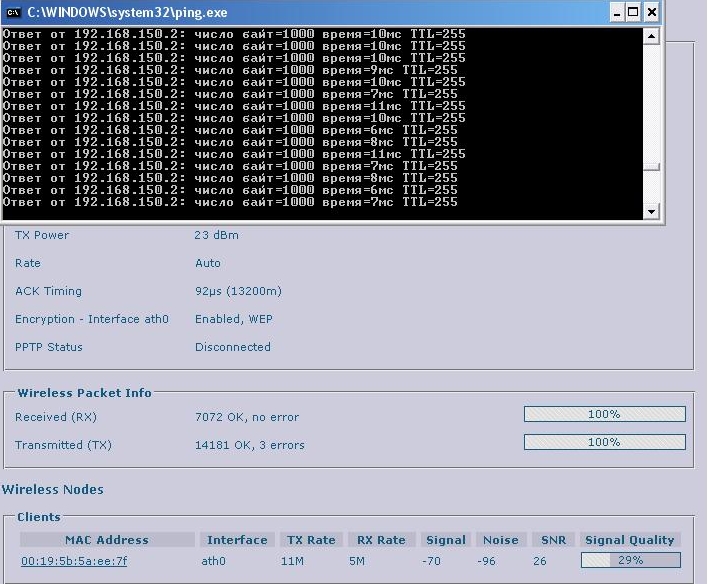Click the Signal Quality column header
Image resolution: width=708 pixels, height=584 pixels.
point(630,540)
